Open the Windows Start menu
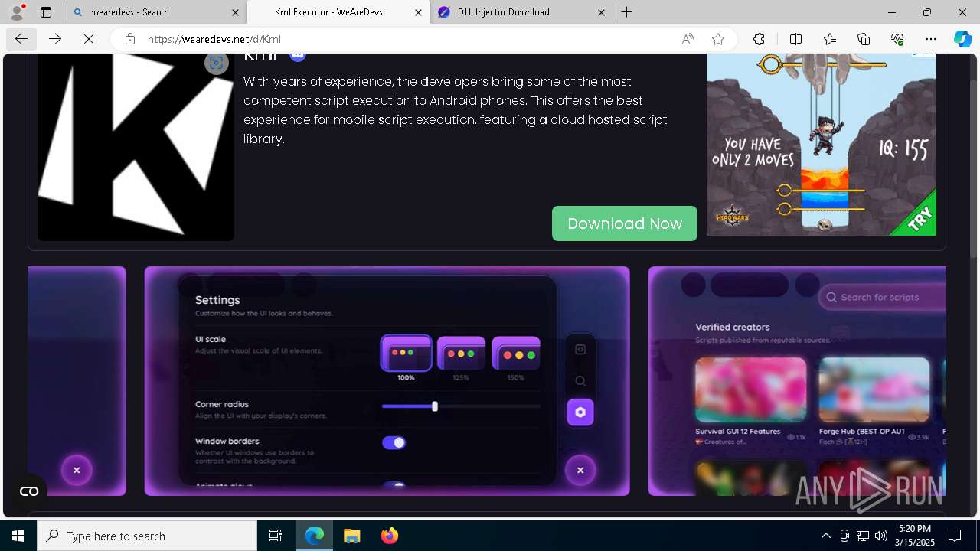Image resolution: width=980 pixels, height=551 pixels. pos(18,536)
